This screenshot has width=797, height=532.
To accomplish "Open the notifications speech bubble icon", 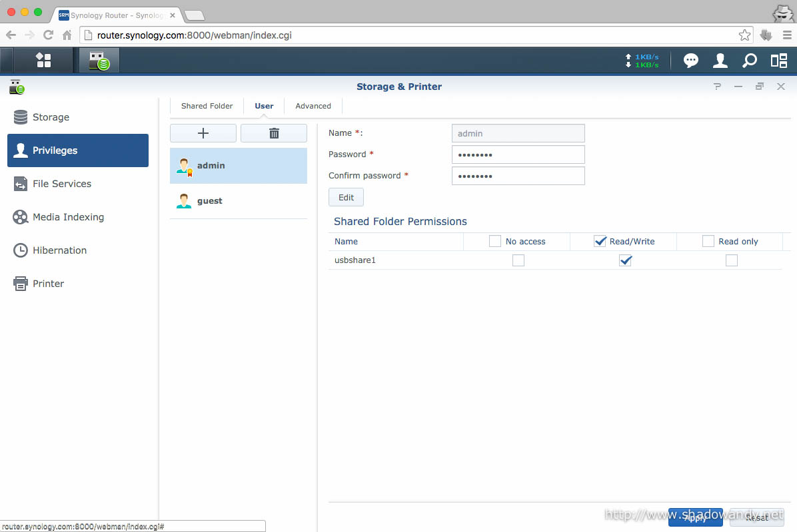I will tap(691, 61).
